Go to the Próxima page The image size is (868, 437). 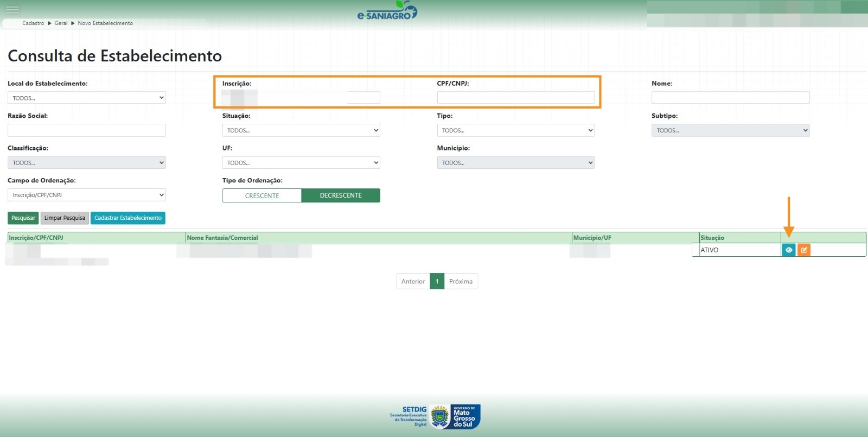[x=461, y=281]
